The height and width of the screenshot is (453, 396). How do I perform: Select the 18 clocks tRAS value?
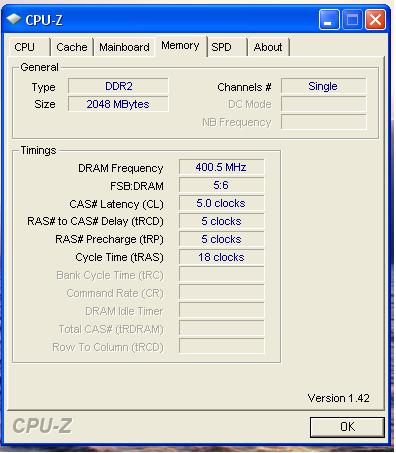click(222, 257)
